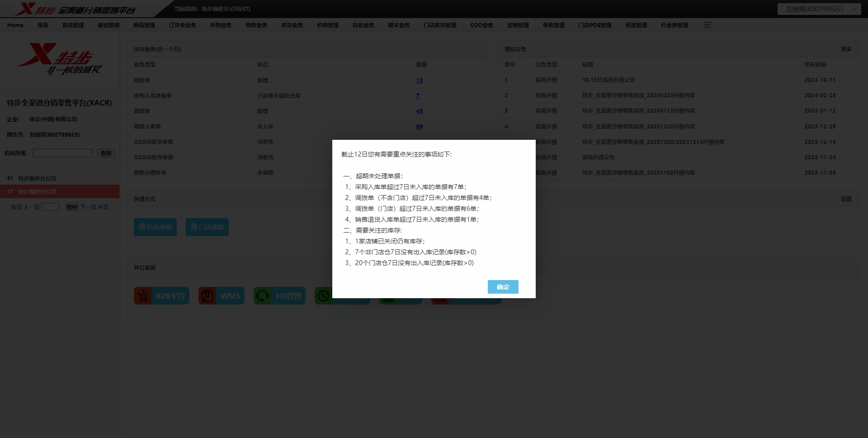868x438 pixels.
Task: Click the clipboard icon on 门店参数
Action: 194,227
